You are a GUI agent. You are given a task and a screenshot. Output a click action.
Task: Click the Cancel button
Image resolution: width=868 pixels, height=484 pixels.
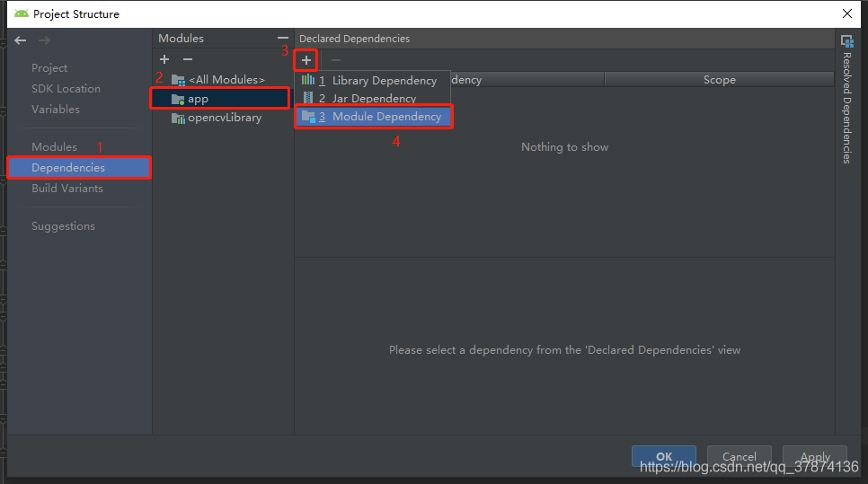(739, 456)
